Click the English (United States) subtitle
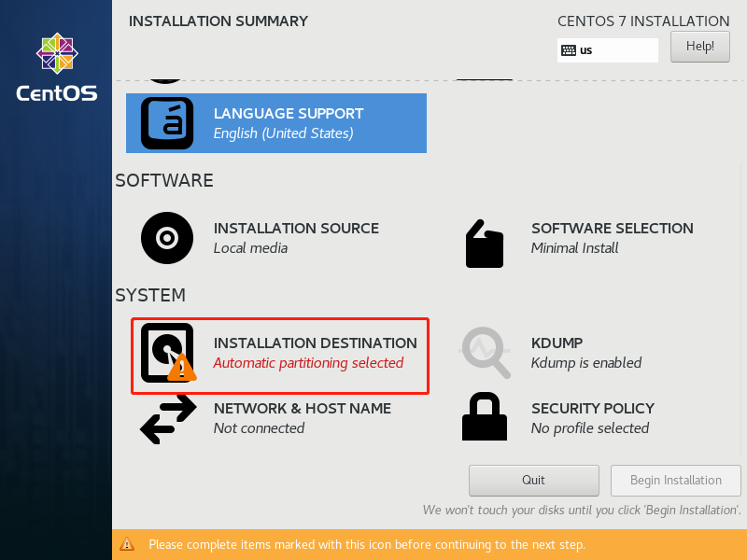 [x=284, y=133]
